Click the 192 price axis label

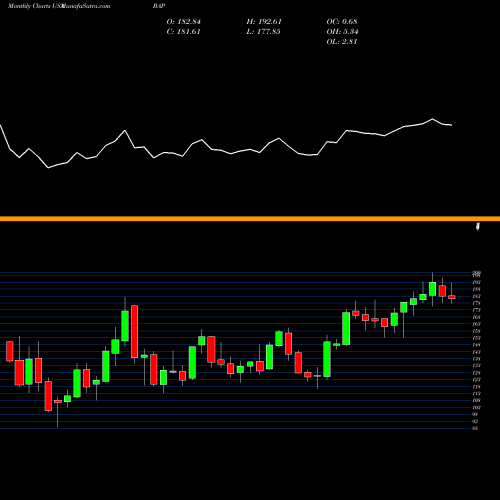tap(476, 282)
